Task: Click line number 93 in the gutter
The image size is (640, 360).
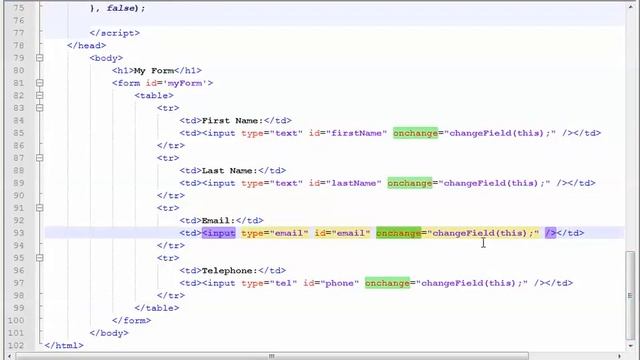Action: pos(19,233)
